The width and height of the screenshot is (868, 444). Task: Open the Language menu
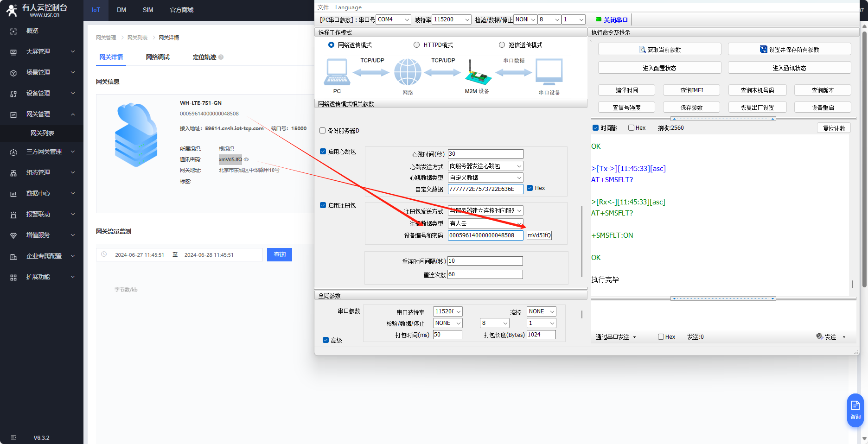[x=348, y=7]
